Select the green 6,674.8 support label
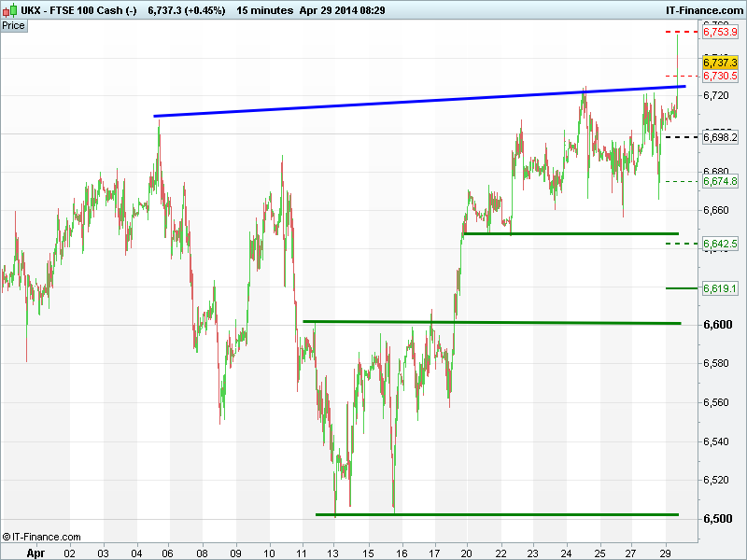747x560 pixels. click(x=720, y=181)
